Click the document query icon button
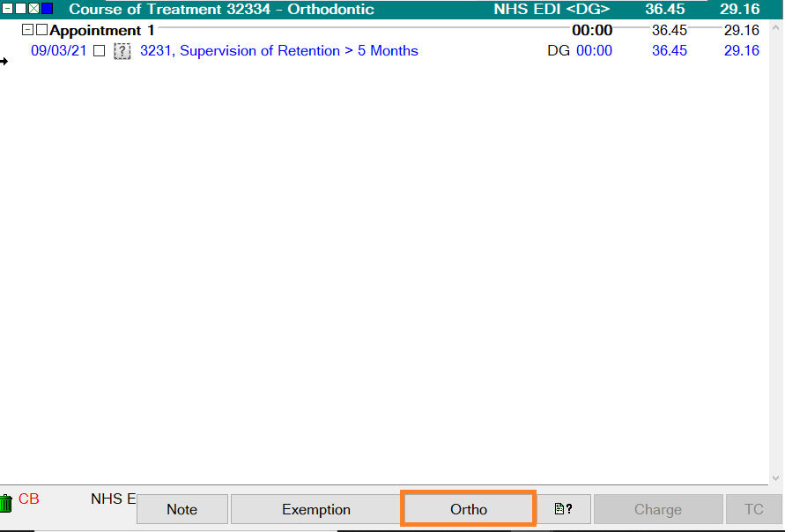This screenshot has height=532, width=785. tap(564, 509)
